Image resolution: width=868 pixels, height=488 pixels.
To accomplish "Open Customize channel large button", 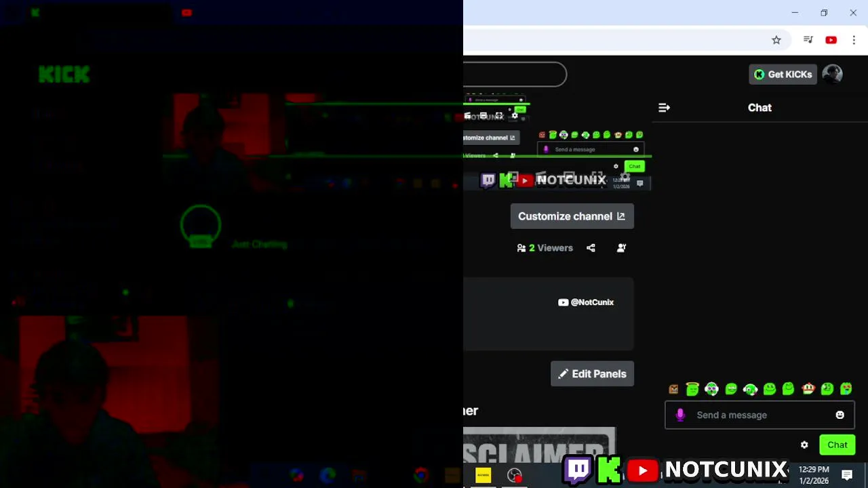I will [572, 216].
